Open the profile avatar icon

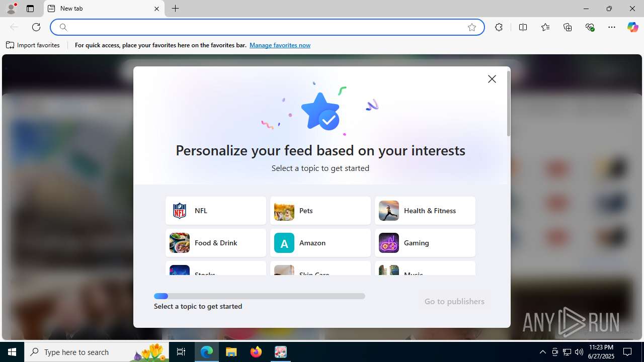coord(11,9)
